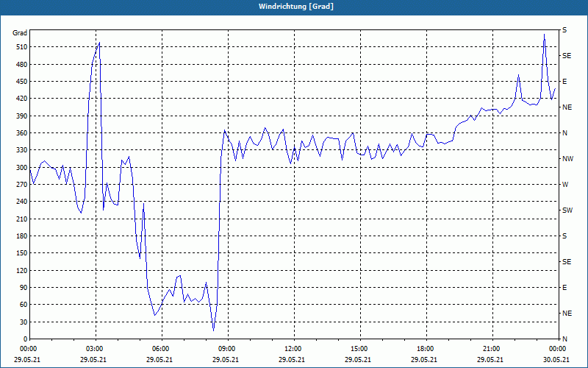Click the 360 degree axis label
Image resolution: width=588 pixels, height=368 pixels.
(22, 133)
